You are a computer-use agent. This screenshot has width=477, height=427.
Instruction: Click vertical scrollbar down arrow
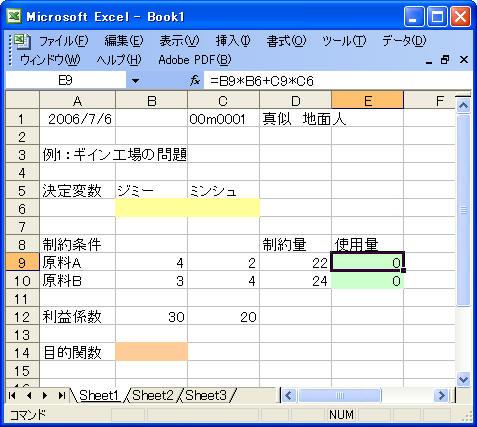click(464, 379)
